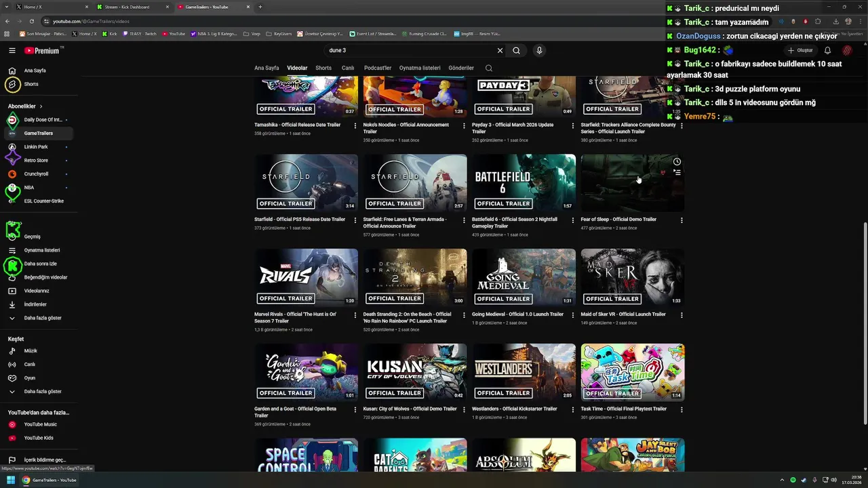The height and width of the screenshot is (488, 868).
Task: Switch to Oynatma listeleri channel tab
Action: (420, 68)
